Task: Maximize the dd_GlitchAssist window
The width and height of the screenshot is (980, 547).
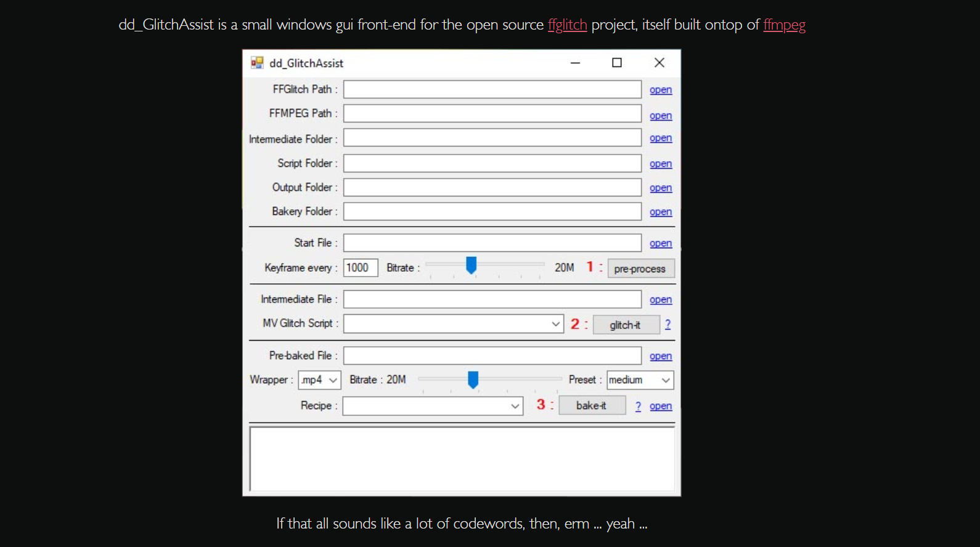Action: tap(617, 63)
